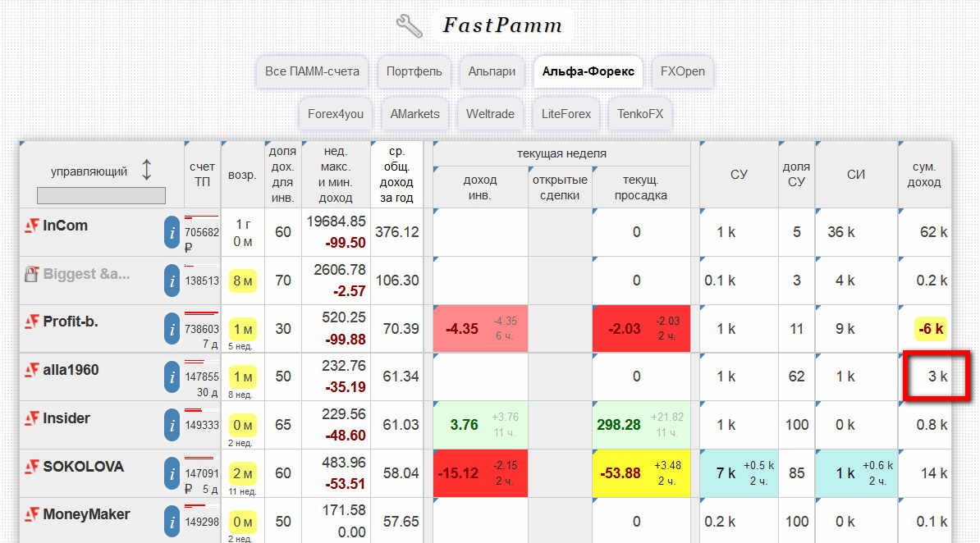The image size is (980, 543).
Task: Sort by ср. общ. доход за год column
Action: click(396, 174)
